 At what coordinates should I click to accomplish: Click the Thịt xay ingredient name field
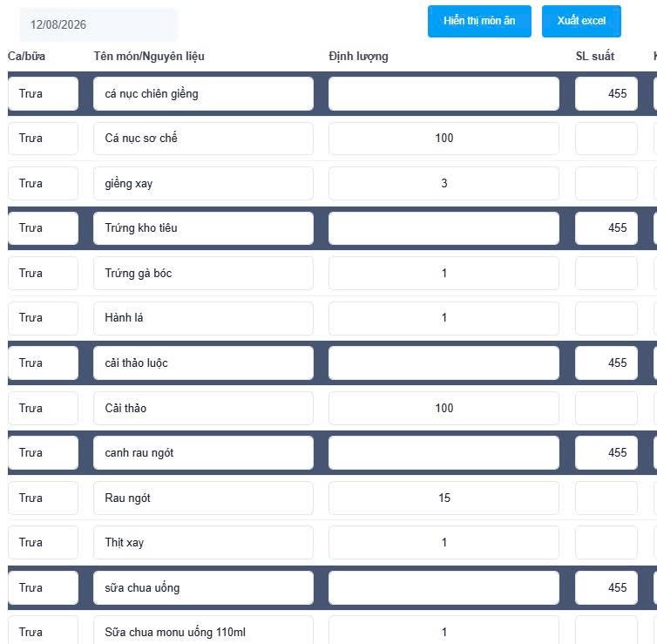[x=203, y=543]
